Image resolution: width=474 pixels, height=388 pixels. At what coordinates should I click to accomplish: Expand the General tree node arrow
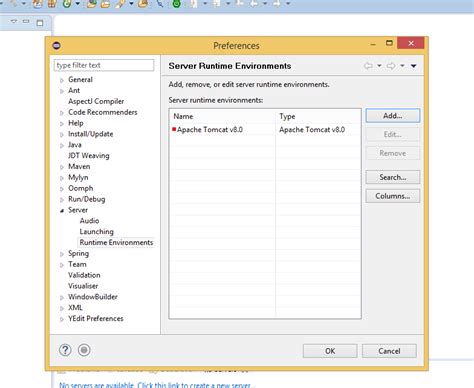[x=62, y=80]
